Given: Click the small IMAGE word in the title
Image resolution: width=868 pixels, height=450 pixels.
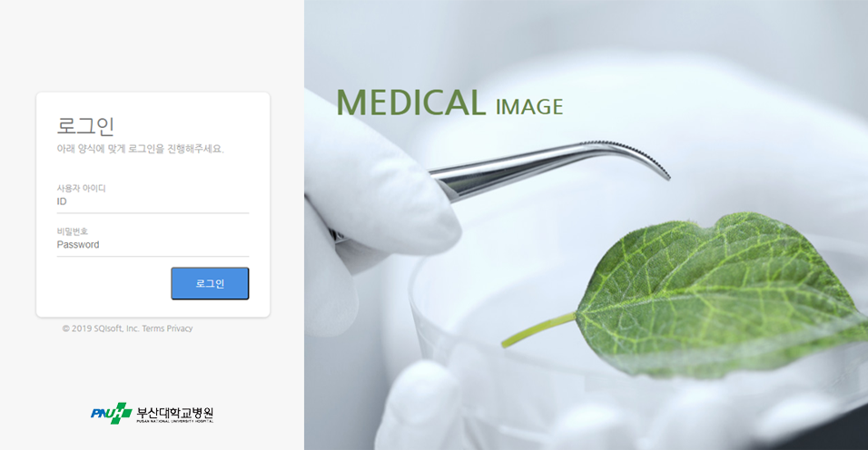Looking at the screenshot, I should pyautogui.click(x=529, y=107).
